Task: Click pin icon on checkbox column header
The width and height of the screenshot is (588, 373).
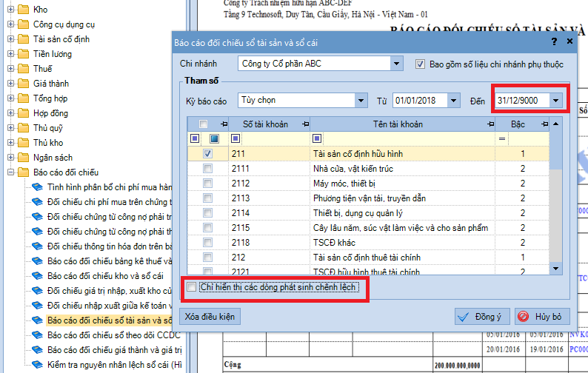Action: (x=224, y=124)
